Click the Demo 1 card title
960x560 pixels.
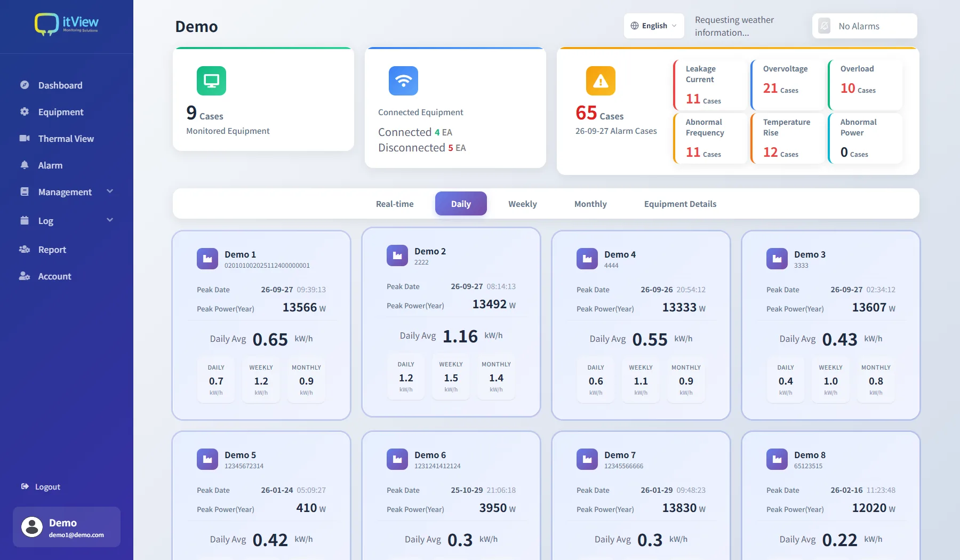point(240,254)
